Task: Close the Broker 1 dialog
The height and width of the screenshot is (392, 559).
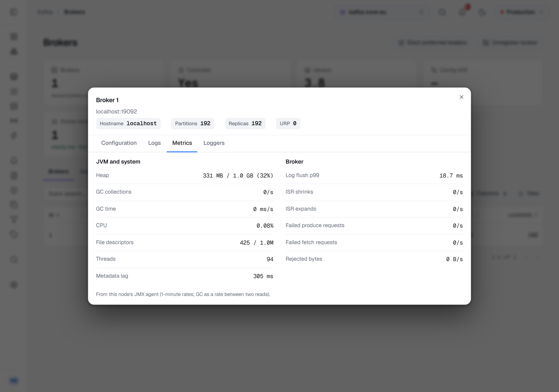Action: (x=461, y=97)
